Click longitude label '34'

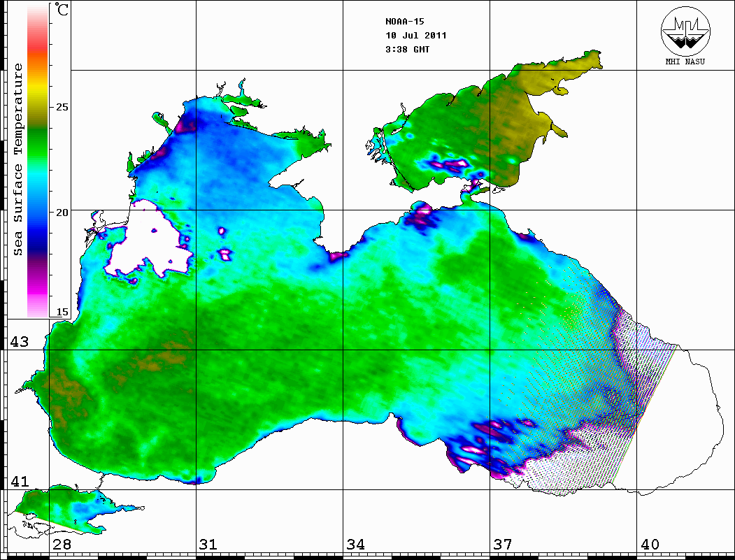coord(356,545)
